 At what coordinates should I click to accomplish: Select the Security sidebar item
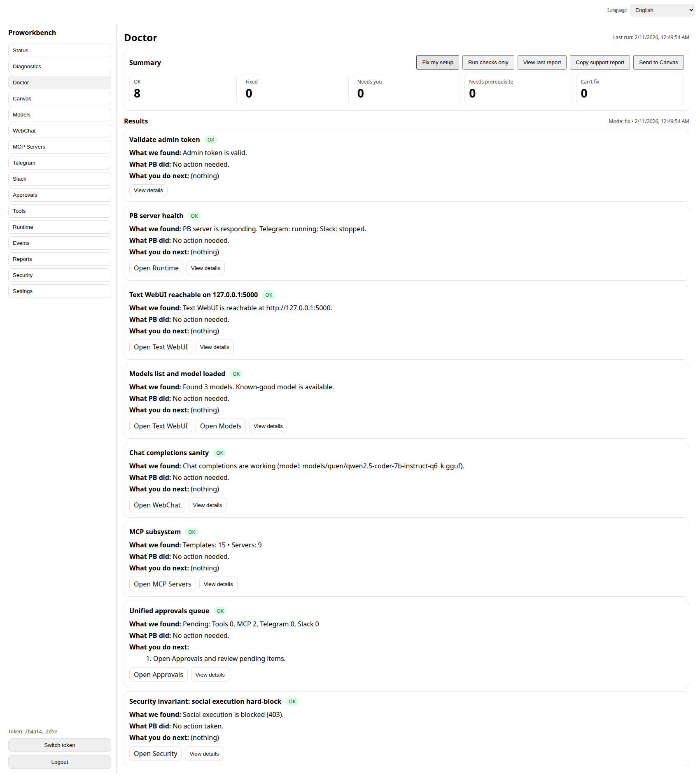[60, 275]
